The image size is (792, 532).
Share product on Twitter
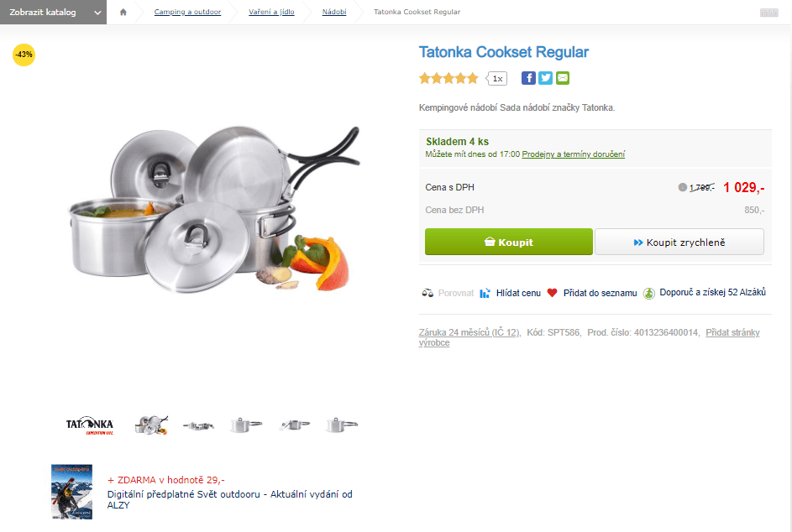546,78
